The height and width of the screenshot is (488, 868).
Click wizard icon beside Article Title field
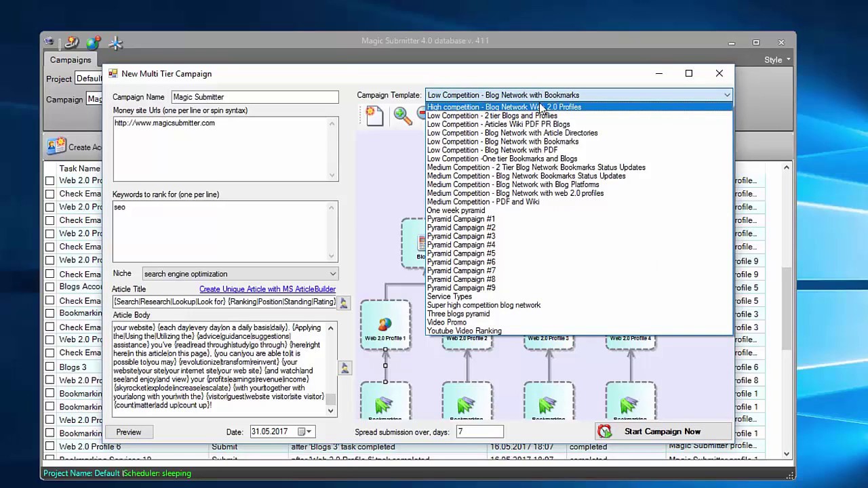click(344, 302)
